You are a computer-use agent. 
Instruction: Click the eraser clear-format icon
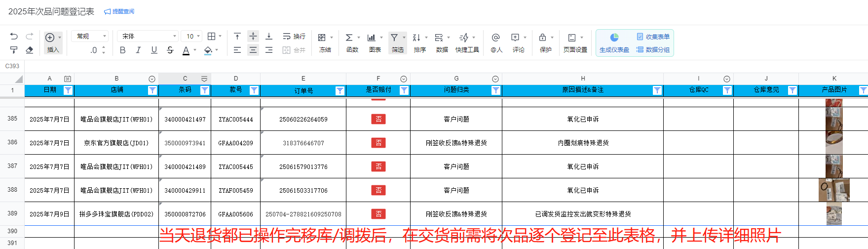[30, 50]
